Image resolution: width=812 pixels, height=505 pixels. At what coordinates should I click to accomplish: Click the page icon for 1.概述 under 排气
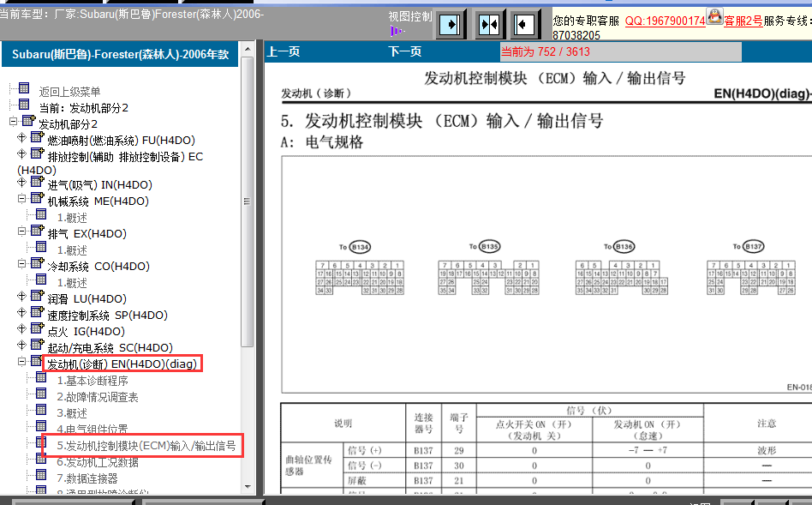pyautogui.click(x=41, y=247)
